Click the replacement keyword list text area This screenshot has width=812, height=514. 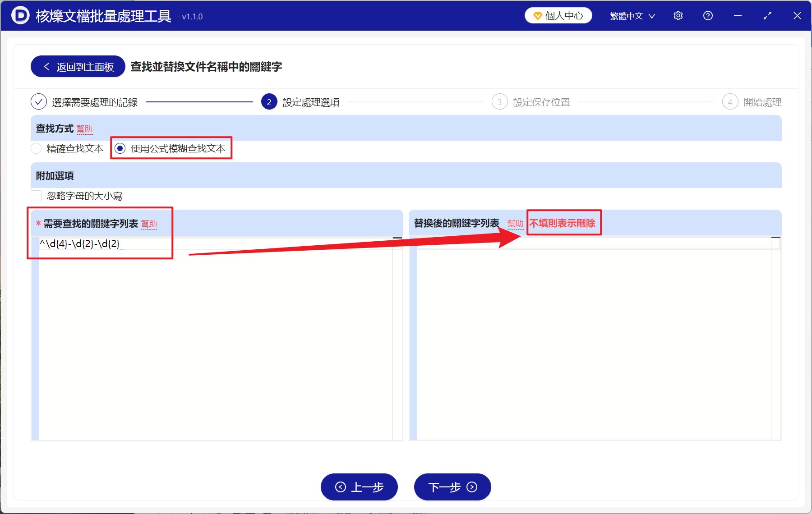(595, 339)
